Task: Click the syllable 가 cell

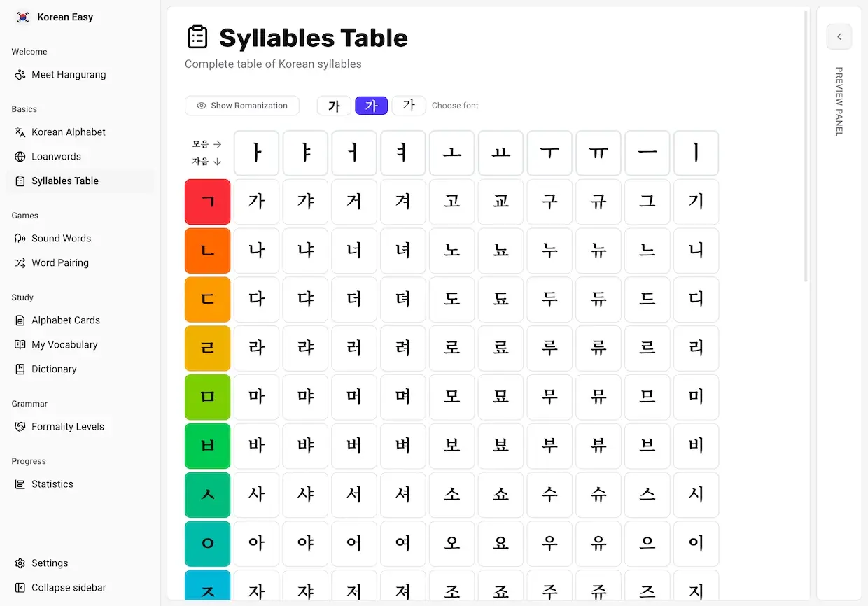Action: 256,202
